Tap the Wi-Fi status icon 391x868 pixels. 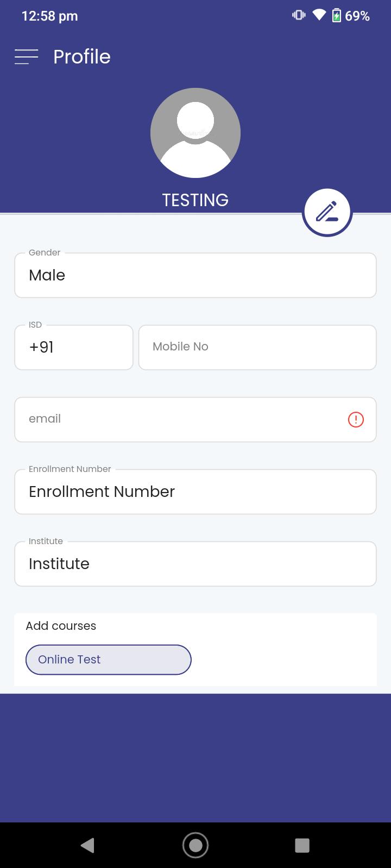pyautogui.click(x=319, y=15)
